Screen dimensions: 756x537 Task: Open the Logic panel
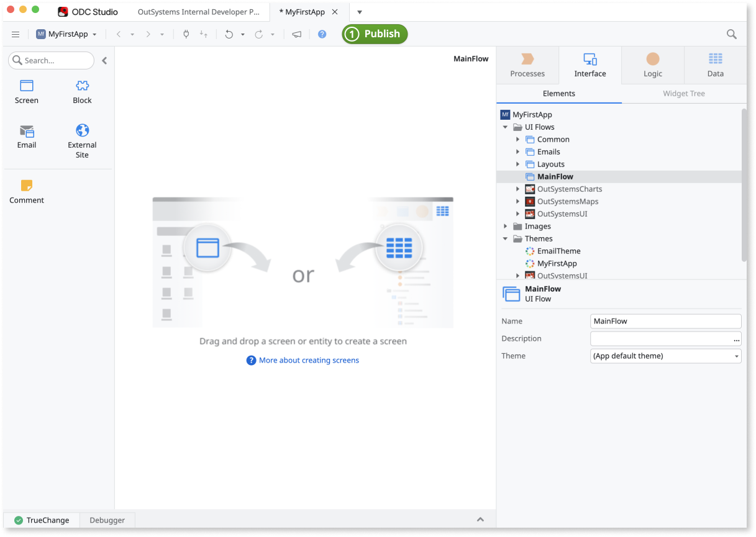click(x=652, y=65)
